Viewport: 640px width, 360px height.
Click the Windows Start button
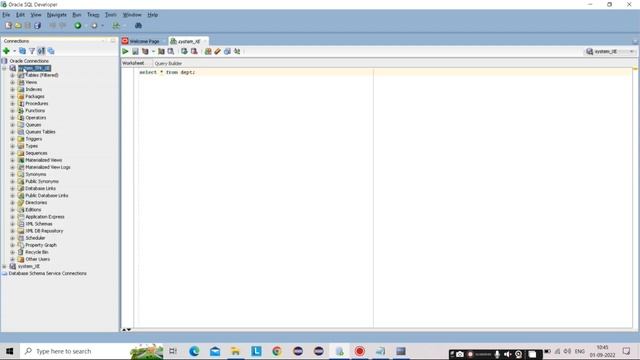pos(10,351)
